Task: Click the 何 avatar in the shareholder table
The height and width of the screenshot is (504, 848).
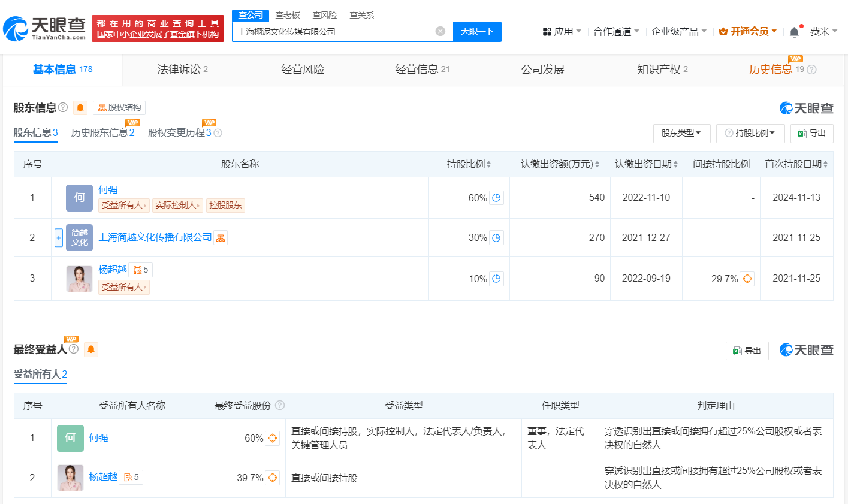Action: (x=79, y=198)
